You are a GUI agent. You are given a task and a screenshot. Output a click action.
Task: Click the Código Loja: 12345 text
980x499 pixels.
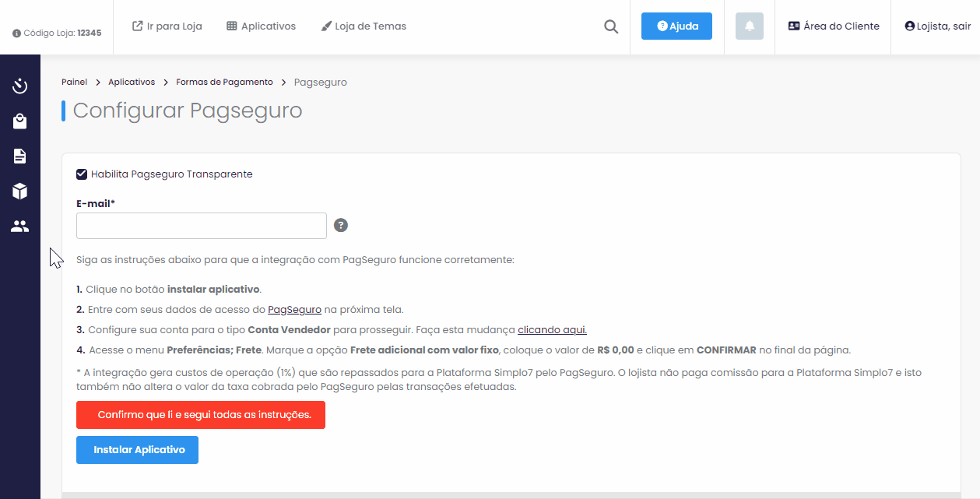(62, 33)
